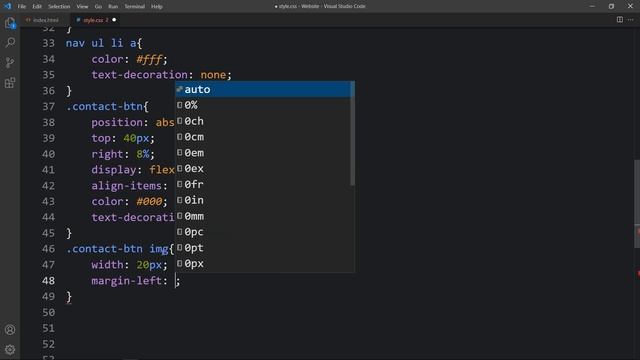This screenshot has width=640, height=360.
Task: Open the Run menu
Action: [x=113, y=7]
